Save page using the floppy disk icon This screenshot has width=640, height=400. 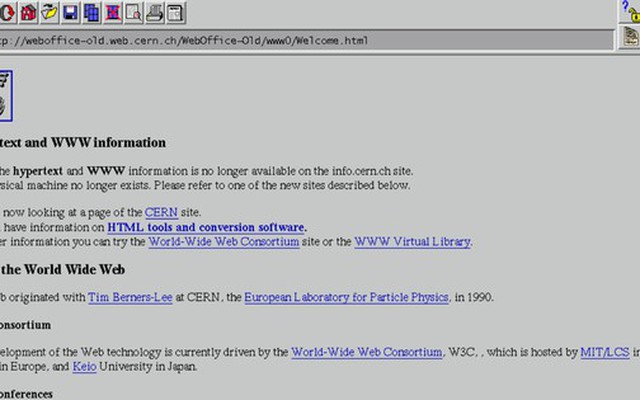coord(70,13)
